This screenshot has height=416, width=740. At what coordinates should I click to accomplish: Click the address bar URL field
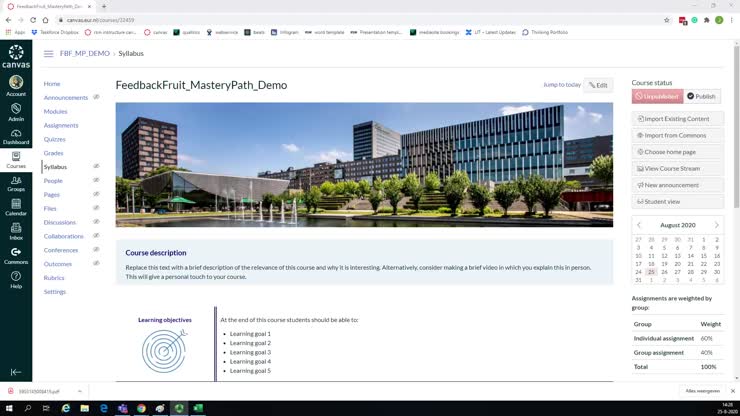(359, 20)
